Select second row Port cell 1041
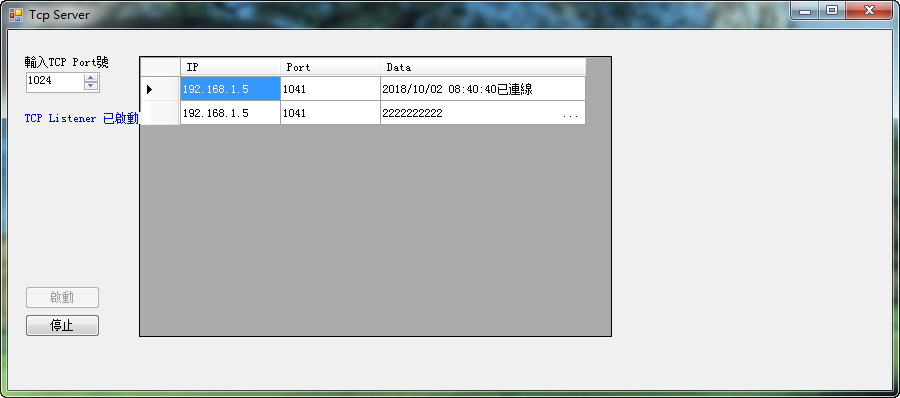Image resolution: width=900 pixels, height=398 pixels. click(330, 113)
